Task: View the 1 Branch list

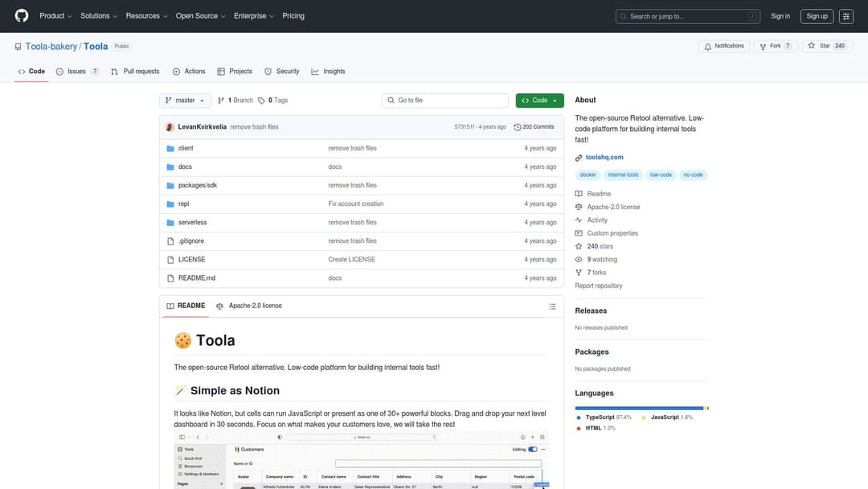Action: coord(235,101)
